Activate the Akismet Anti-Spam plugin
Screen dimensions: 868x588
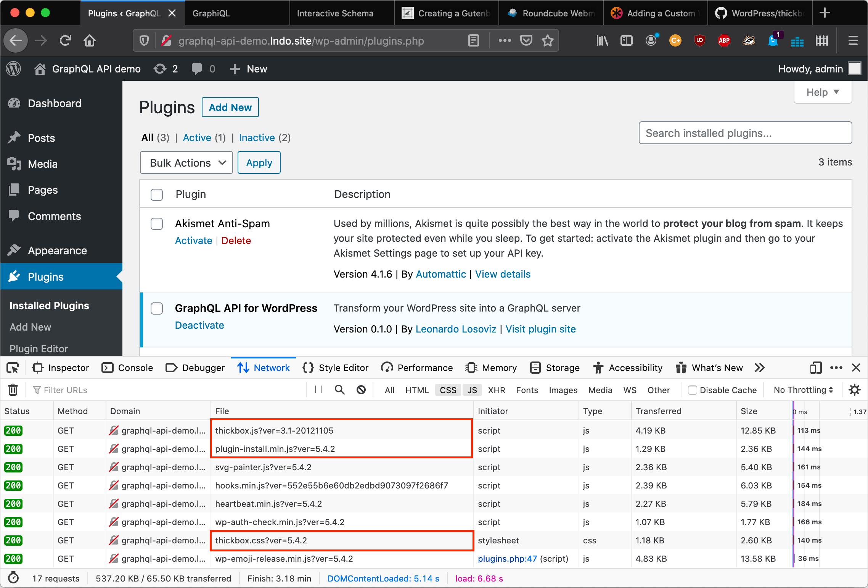pos(193,241)
